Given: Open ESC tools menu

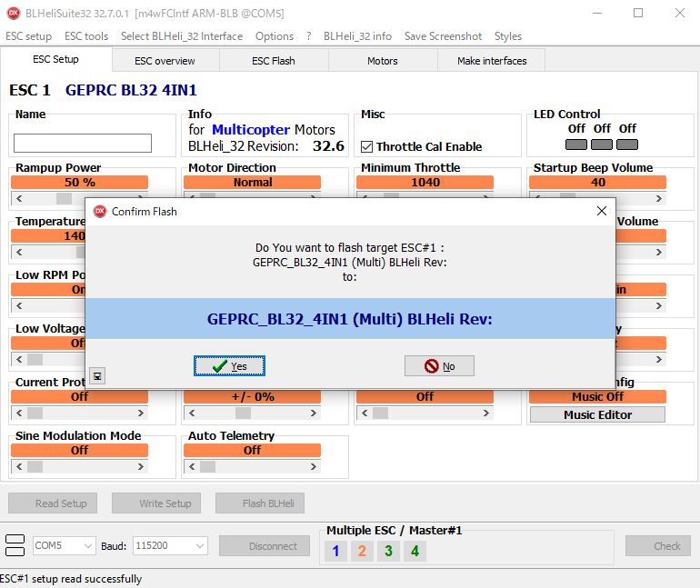Looking at the screenshot, I should coord(86,36).
